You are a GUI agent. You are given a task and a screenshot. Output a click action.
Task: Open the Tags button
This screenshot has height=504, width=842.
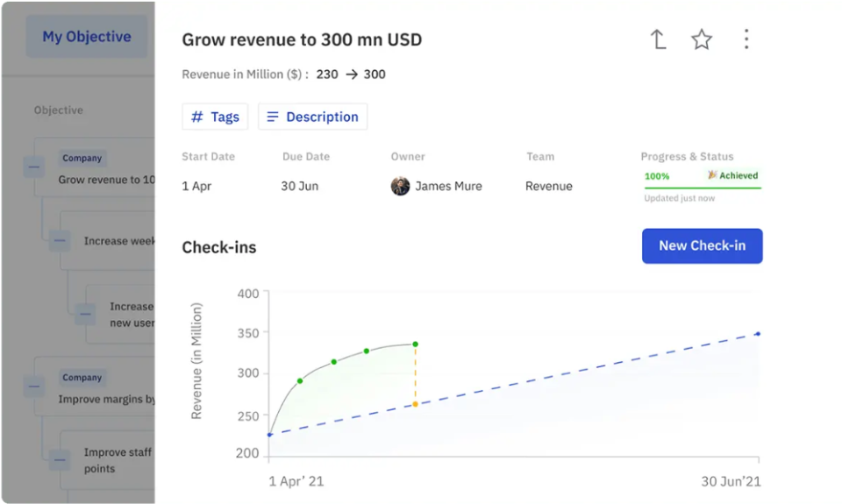[215, 117]
